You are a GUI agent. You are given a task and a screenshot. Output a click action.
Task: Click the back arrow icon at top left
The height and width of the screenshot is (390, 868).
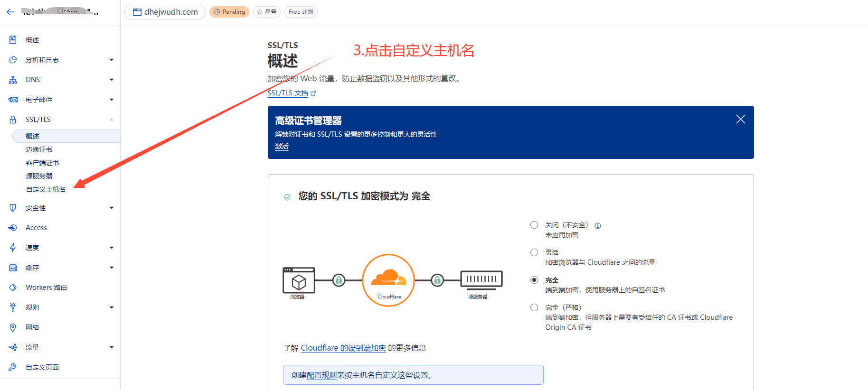(10, 12)
